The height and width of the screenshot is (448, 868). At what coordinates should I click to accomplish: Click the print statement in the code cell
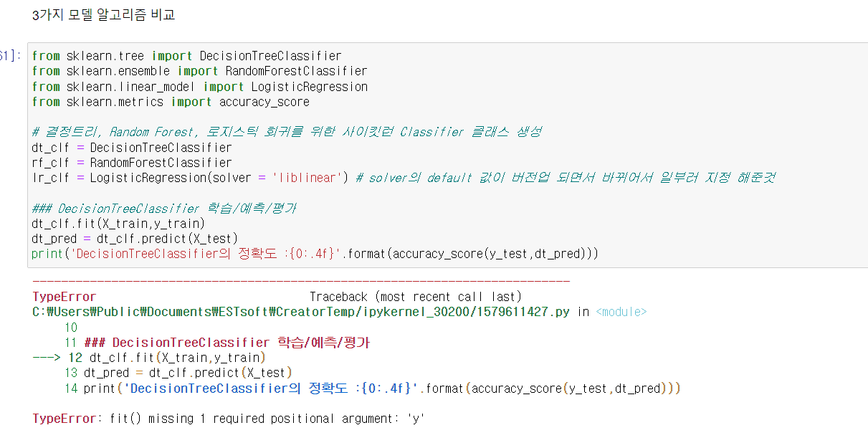(315, 254)
